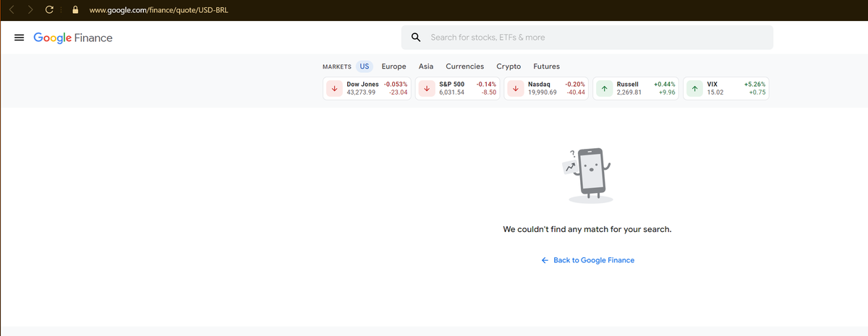The width and height of the screenshot is (868, 336).
Task: Reload the page with refresh icon
Action: click(49, 10)
